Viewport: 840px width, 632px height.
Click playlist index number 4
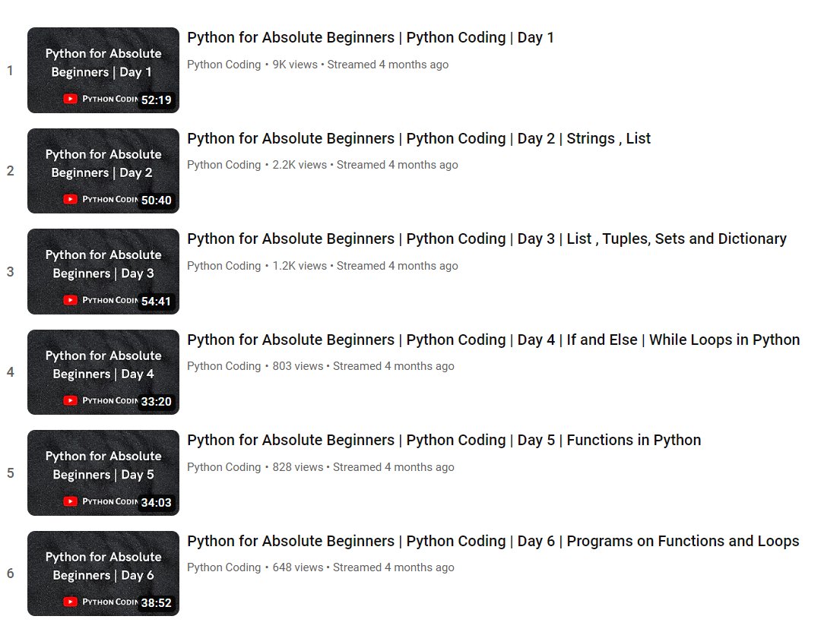point(10,372)
